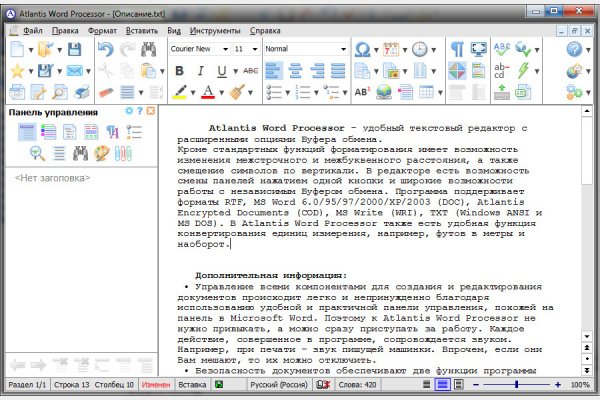The height and width of the screenshot is (400, 600).
Task: Open the Файл menu
Action: (33, 31)
